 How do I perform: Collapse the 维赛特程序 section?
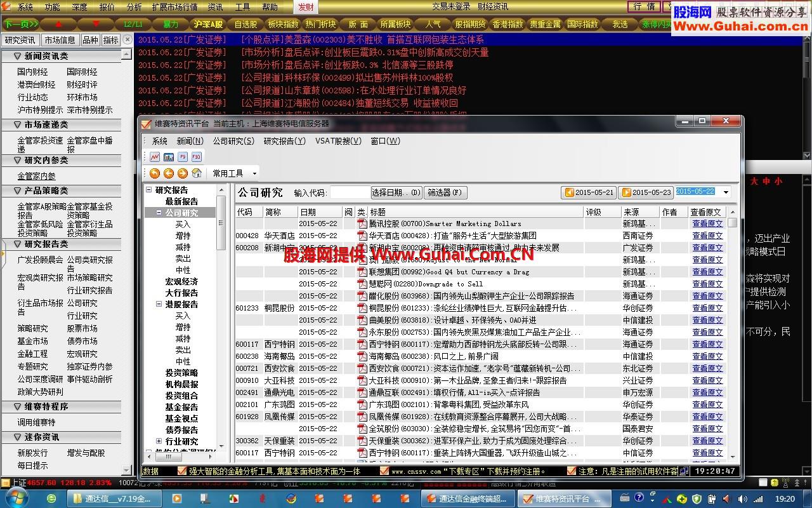(17, 406)
